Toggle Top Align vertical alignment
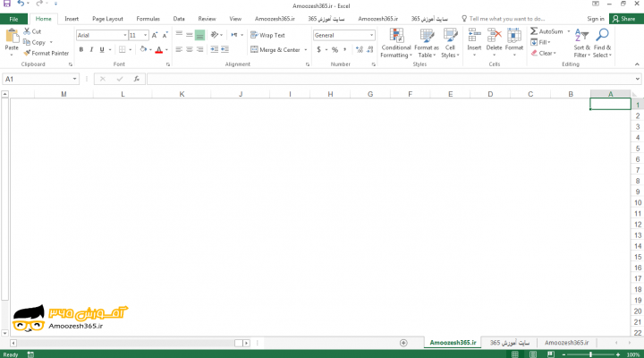Screen dimensions: 644x358 point(179,35)
